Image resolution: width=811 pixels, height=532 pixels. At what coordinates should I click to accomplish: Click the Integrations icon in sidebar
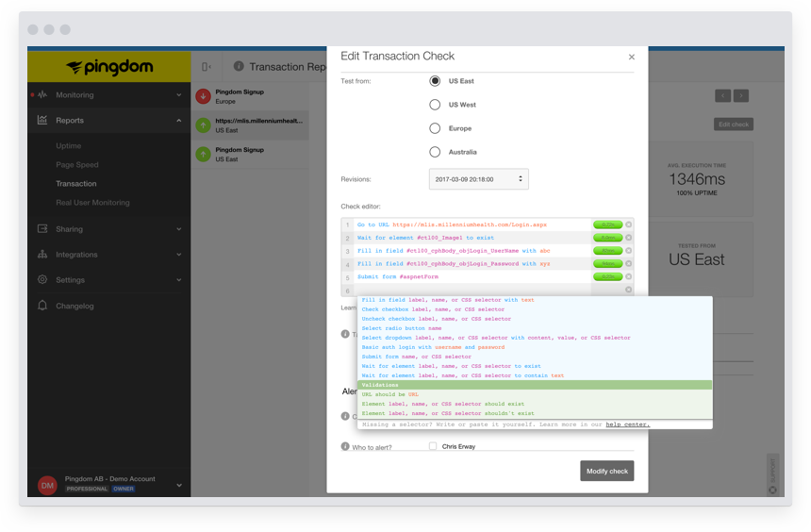pos(42,254)
